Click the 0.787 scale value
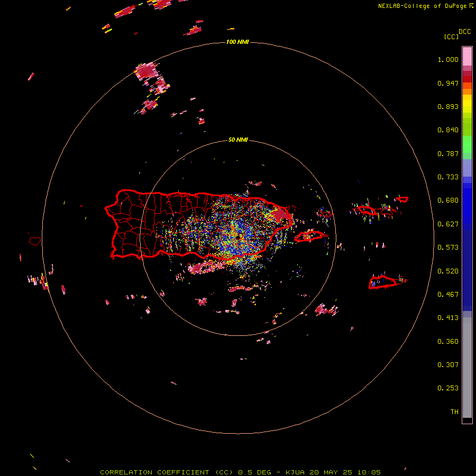Viewport: 476px width, 476px height. pos(448,153)
